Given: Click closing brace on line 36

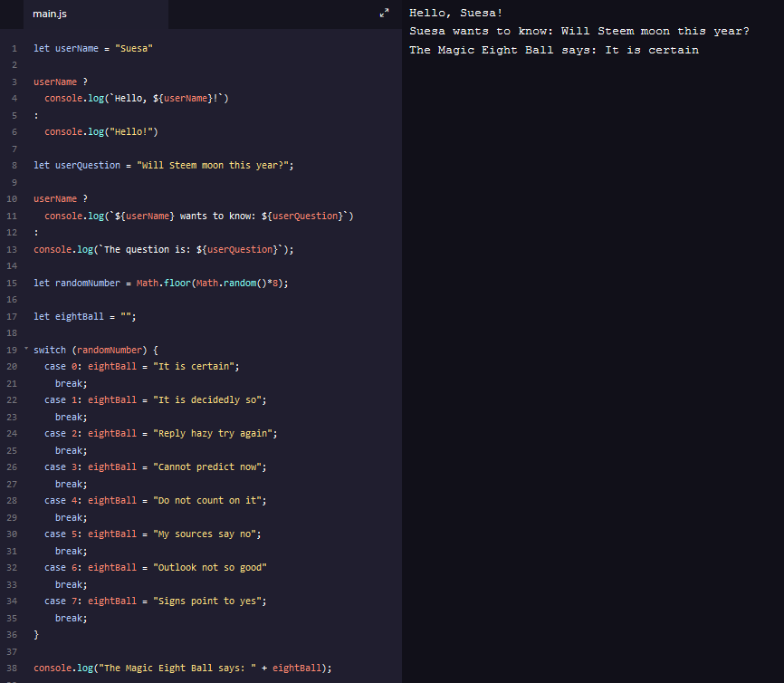Looking at the screenshot, I should tap(36, 635).
